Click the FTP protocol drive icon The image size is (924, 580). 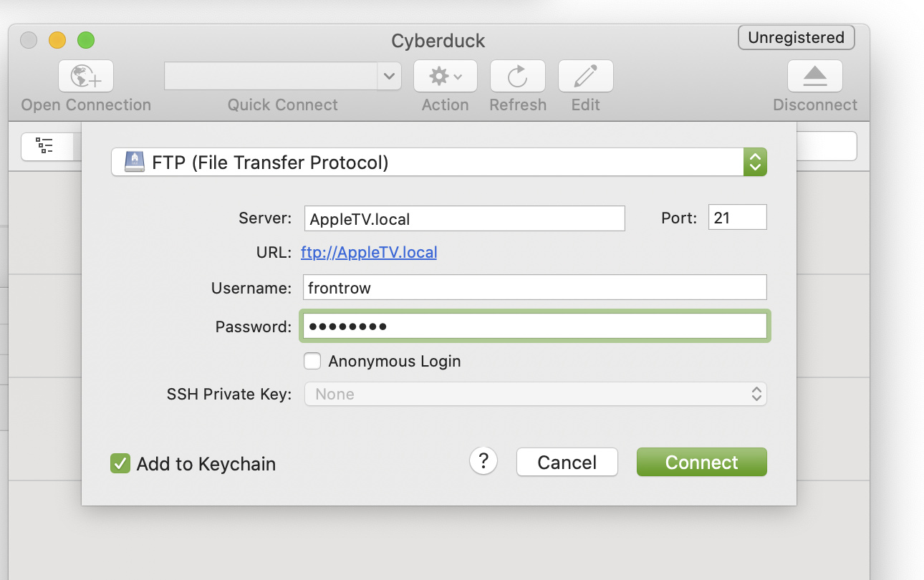click(134, 162)
